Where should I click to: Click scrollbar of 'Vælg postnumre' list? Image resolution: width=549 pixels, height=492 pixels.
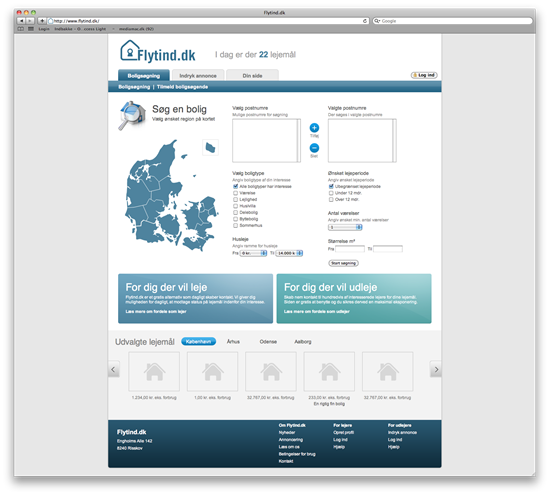pyautogui.click(x=299, y=140)
